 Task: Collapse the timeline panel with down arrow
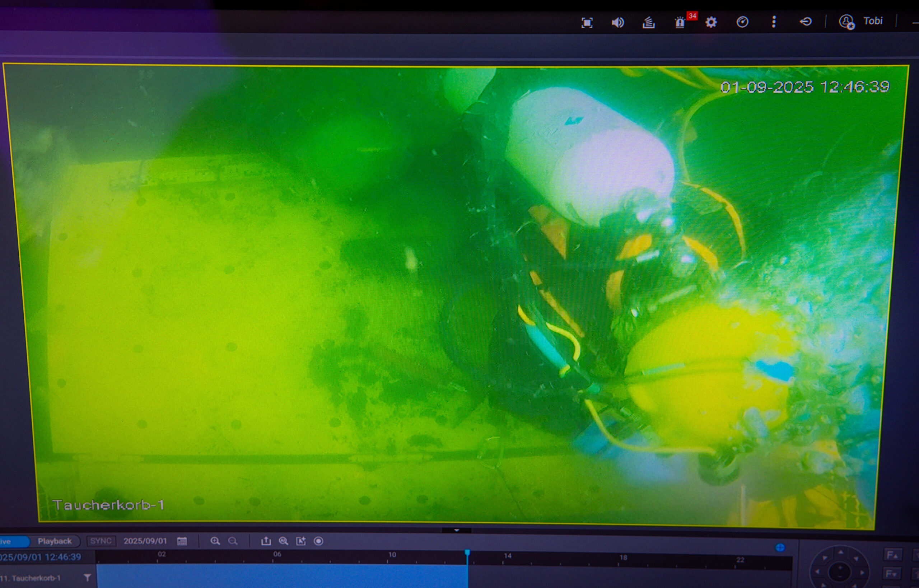coord(457,530)
